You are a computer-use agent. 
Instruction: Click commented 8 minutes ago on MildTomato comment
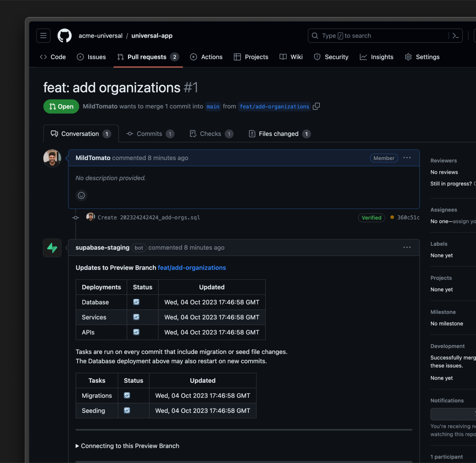150,158
